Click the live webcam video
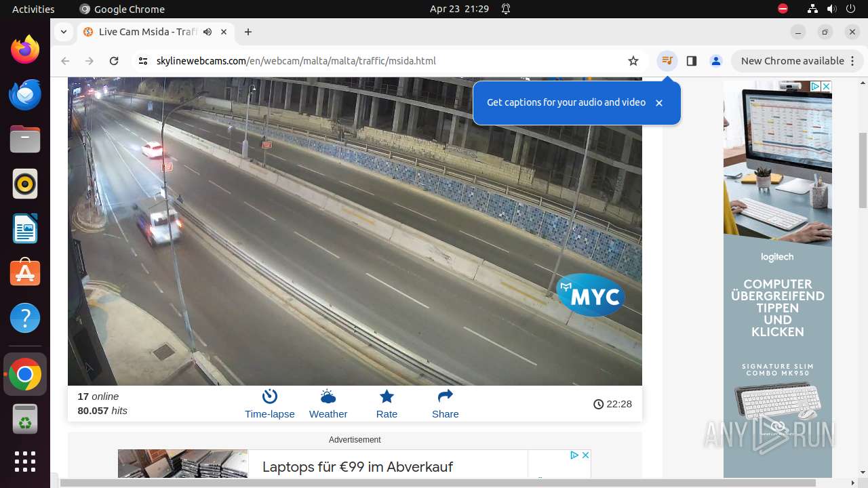The height and width of the screenshot is (488, 868). [355, 231]
